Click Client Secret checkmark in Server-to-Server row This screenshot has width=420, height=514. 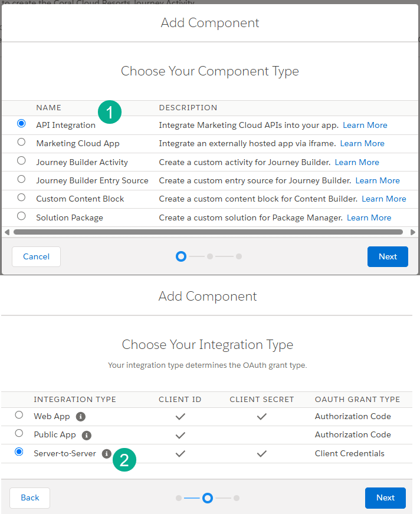pos(261,454)
